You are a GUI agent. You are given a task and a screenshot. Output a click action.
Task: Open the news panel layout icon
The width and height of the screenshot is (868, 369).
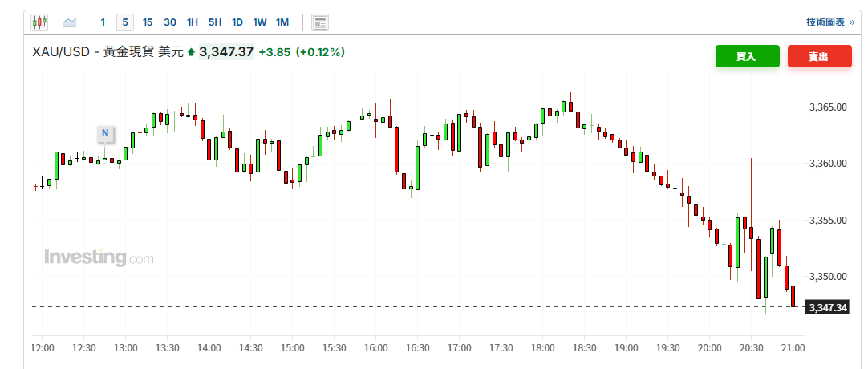(320, 22)
